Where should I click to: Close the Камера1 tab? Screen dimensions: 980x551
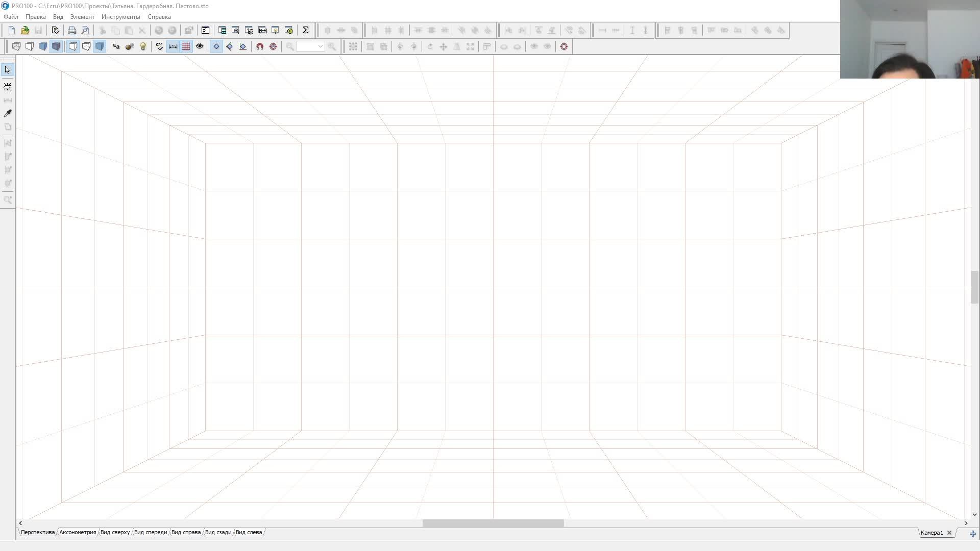coord(949,533)
